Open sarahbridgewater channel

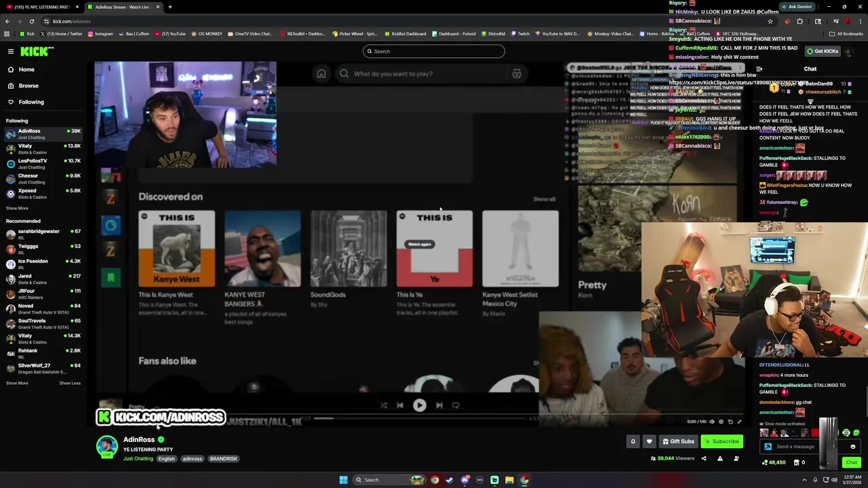(43, 234)
